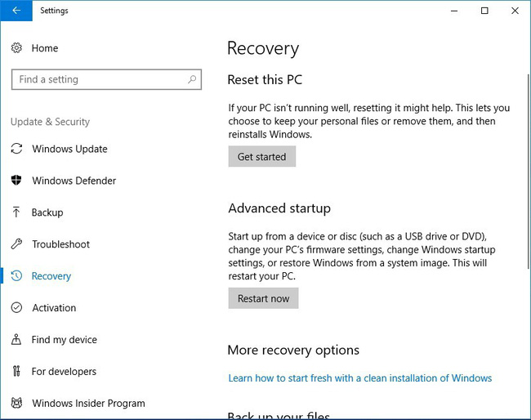
Task: Click the Windows Insider Program cat icon
Action: [x=16, y=403]
